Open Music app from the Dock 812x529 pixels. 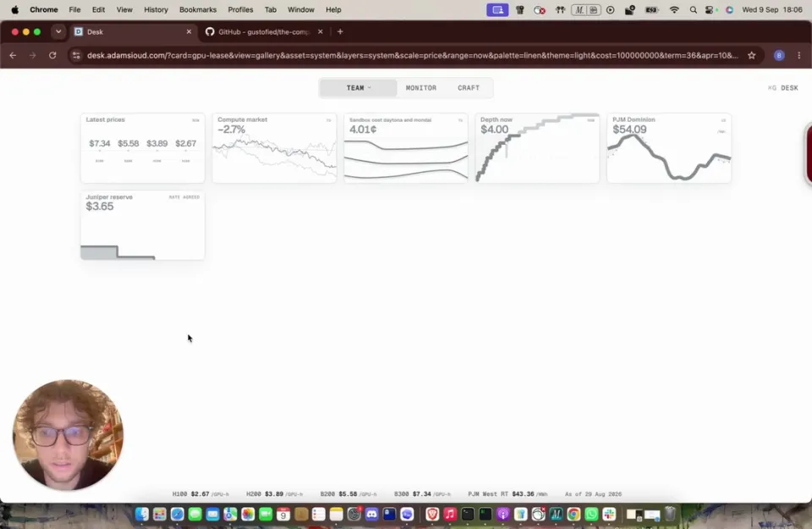(x=450, y=514)
